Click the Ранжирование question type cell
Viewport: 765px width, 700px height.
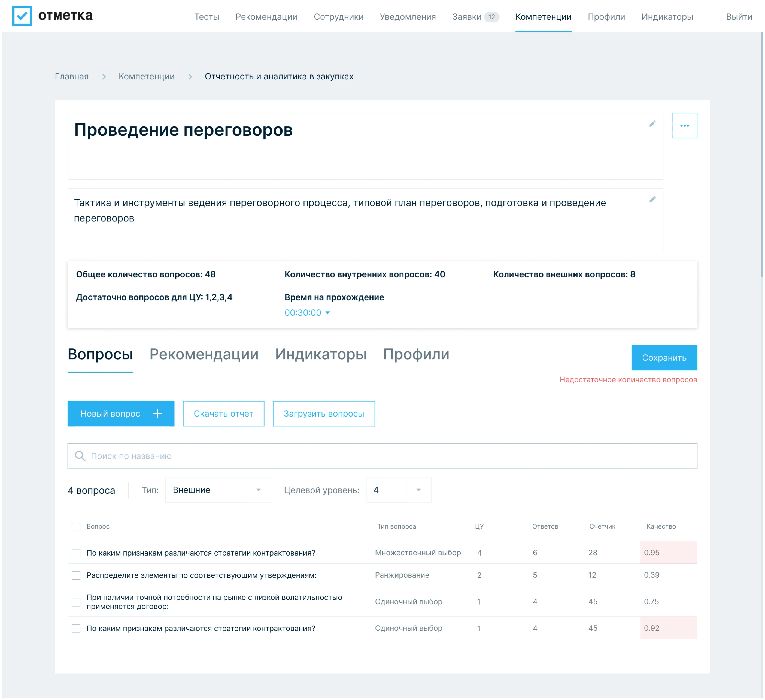pyautogui.click(x=402, y=575)
